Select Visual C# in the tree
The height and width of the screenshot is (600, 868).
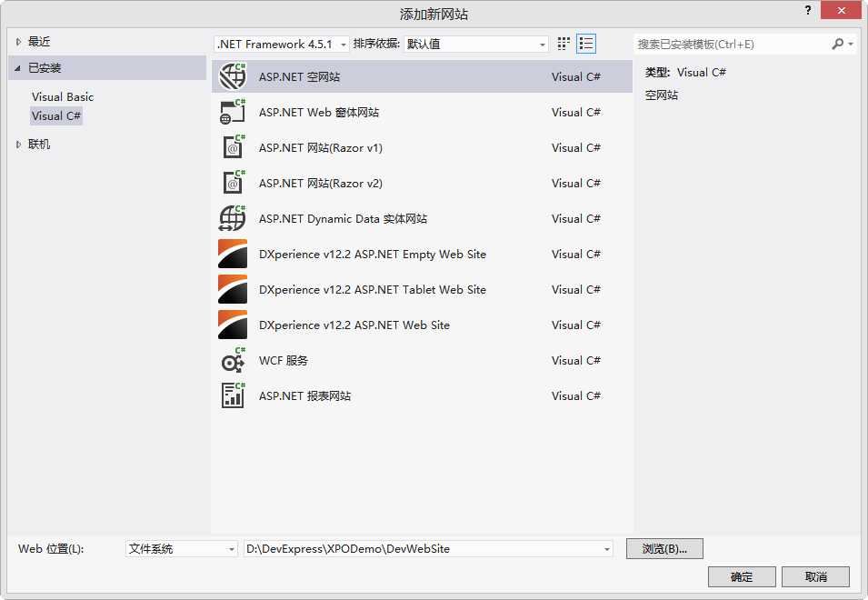tap(56, 115)
